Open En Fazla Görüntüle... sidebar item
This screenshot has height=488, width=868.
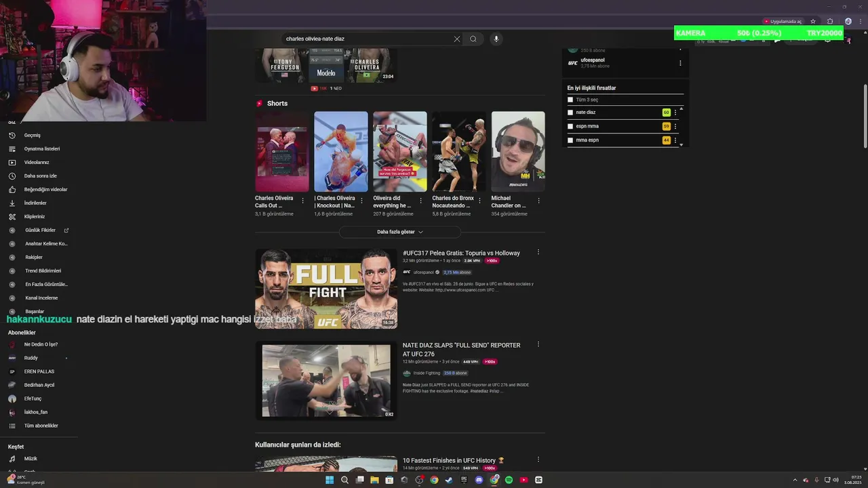pyautogui.click(x=46, y=284)
